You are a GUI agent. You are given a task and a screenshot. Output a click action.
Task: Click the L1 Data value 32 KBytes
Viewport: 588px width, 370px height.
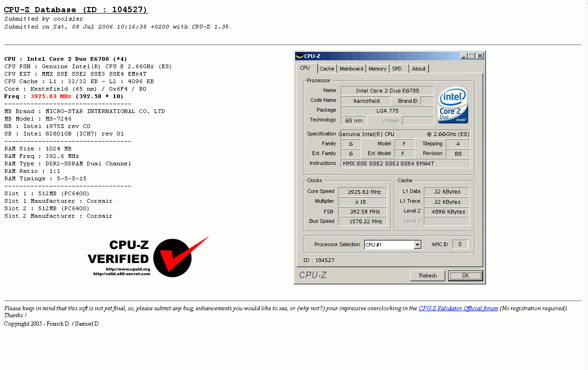[447, 192]
